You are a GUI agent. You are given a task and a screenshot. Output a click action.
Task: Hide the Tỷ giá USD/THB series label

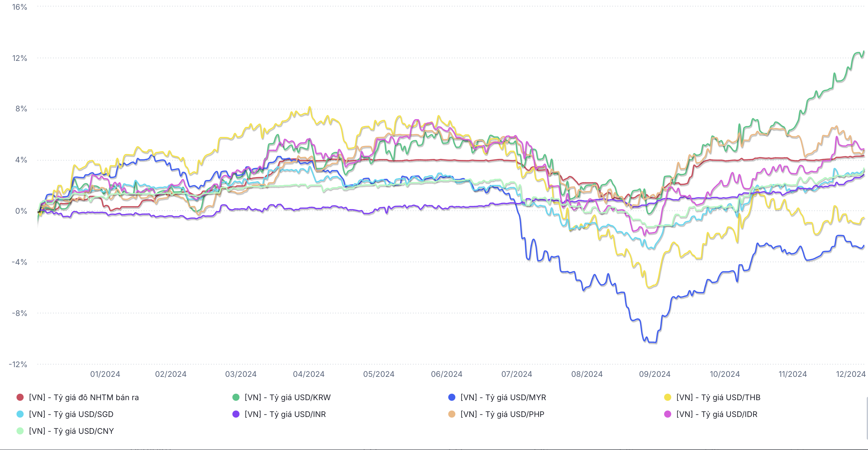pos(718,398)
